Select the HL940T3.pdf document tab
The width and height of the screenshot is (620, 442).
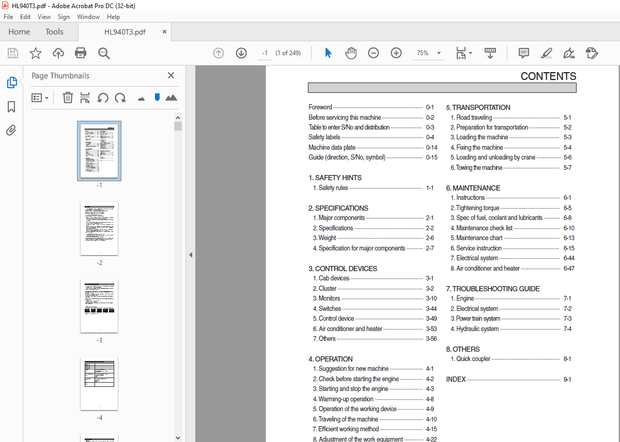click(x=125, y=32)
